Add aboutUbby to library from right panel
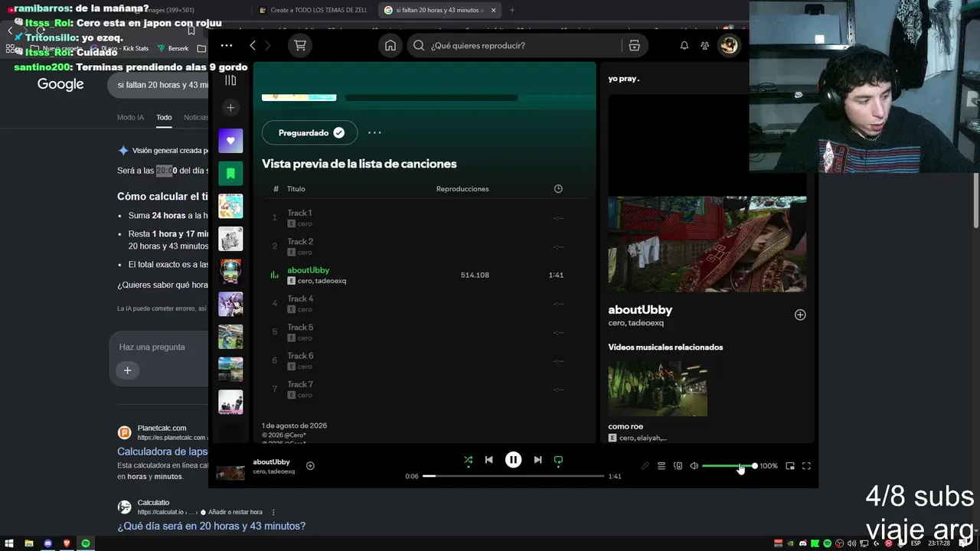980x551 pixels. click(x=800, y=315)
